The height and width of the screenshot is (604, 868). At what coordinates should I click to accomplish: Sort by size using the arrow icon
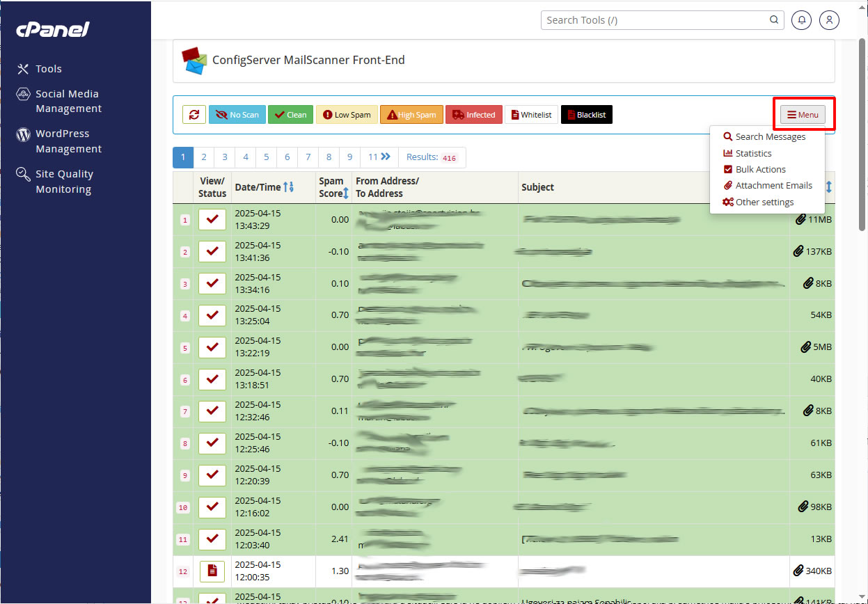(829, 187)
